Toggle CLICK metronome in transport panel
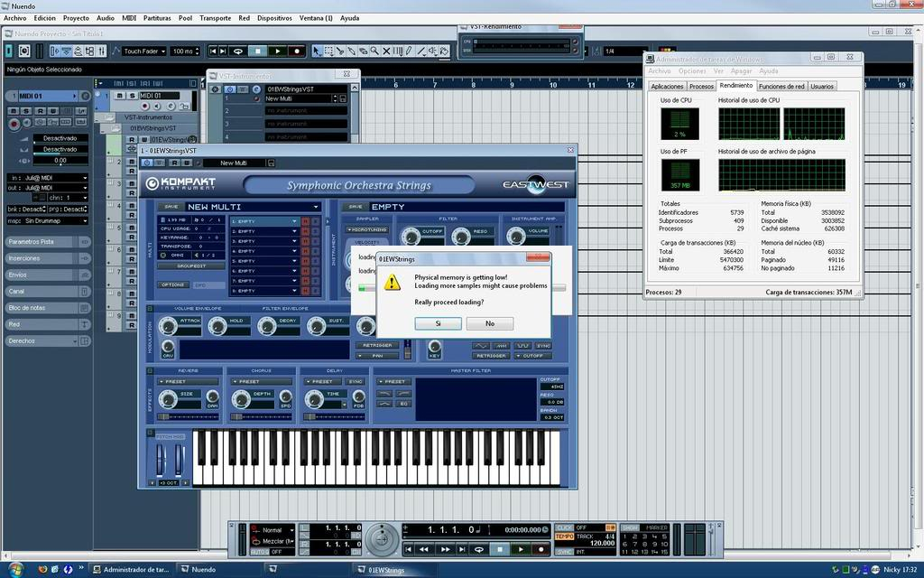 pos(564,527)
